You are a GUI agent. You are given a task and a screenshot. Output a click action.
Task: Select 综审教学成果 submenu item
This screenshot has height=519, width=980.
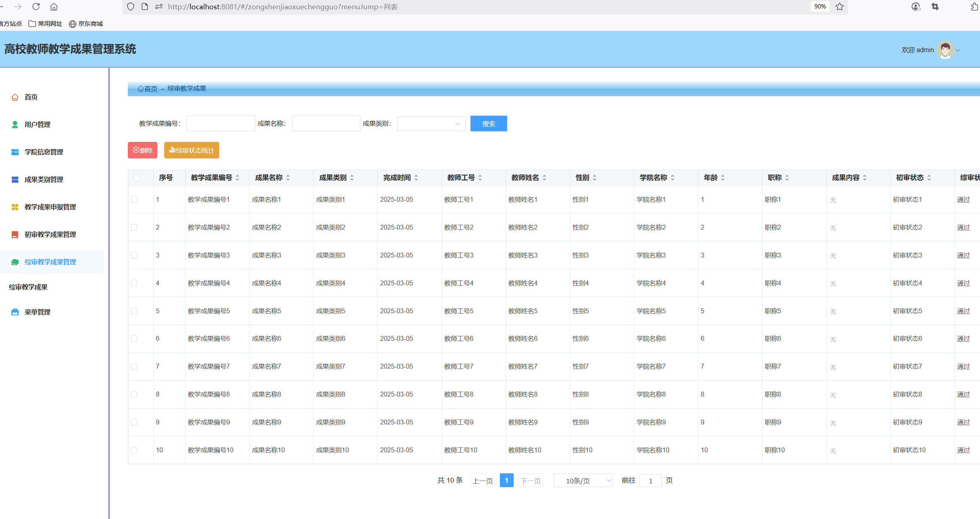click(x=28, y=287)
